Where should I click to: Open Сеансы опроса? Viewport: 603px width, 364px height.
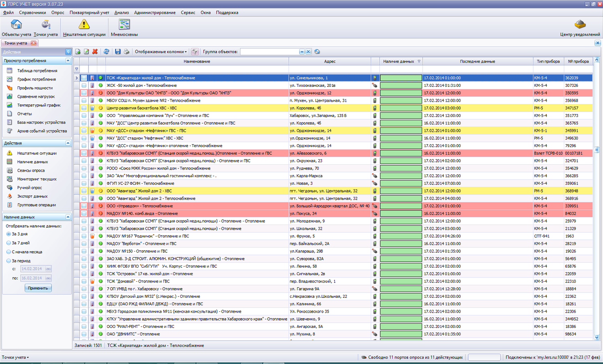click(31, 170)
